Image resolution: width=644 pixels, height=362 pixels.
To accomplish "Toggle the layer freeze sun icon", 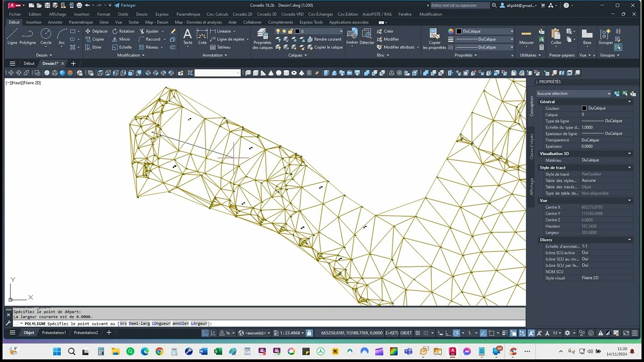I will tap(284, 31).
